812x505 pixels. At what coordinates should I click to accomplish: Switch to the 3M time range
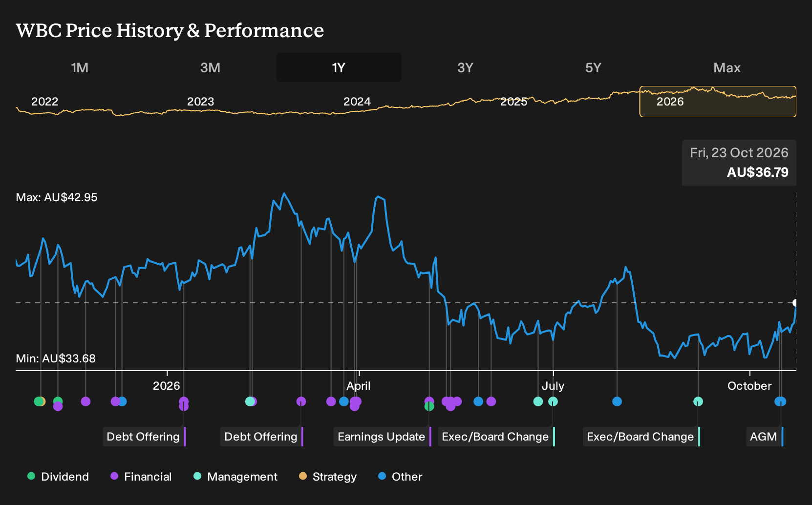tap(210, 67)
